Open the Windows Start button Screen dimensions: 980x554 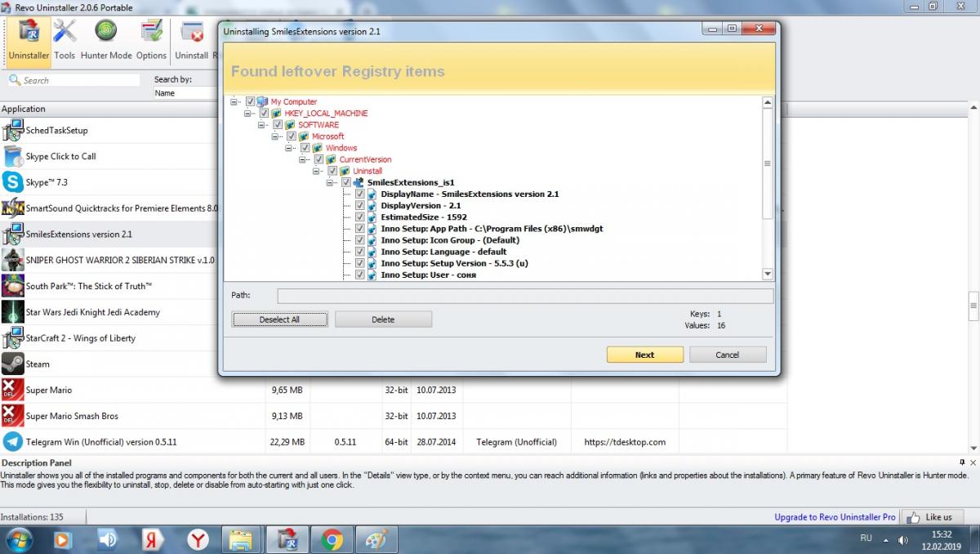point(20,539)
